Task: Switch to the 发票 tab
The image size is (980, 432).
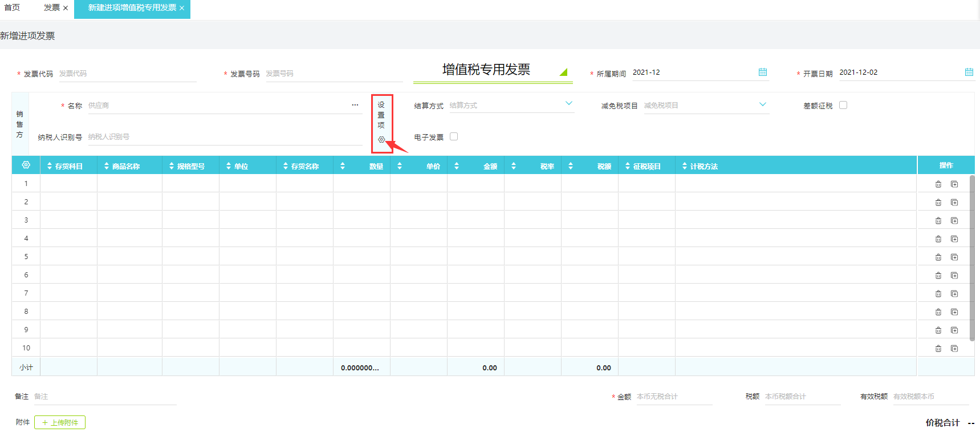Action: (x=51, y=7)
